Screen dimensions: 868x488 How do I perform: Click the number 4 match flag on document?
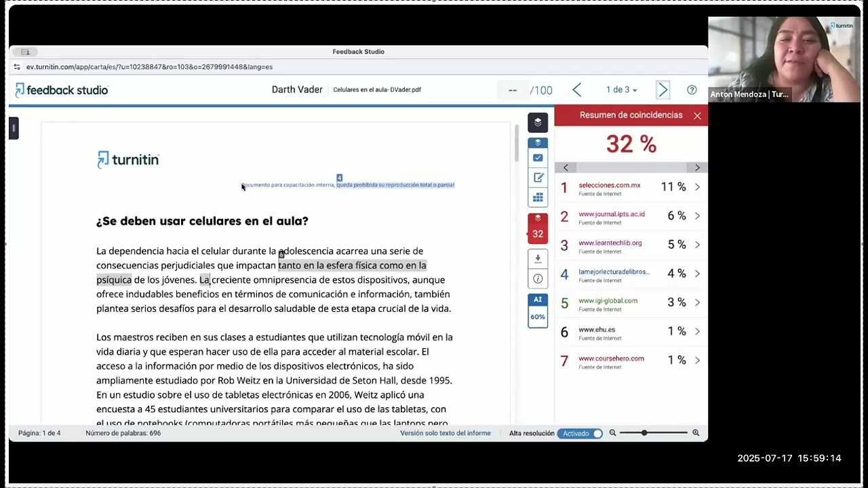340,178
